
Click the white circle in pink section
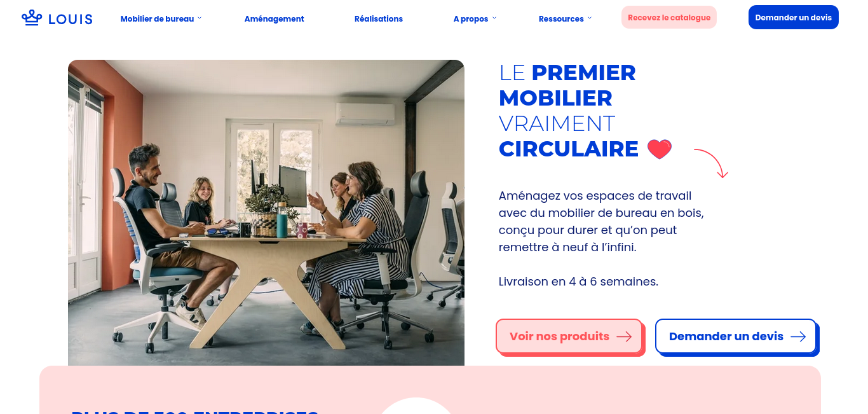tap(416, 406)
